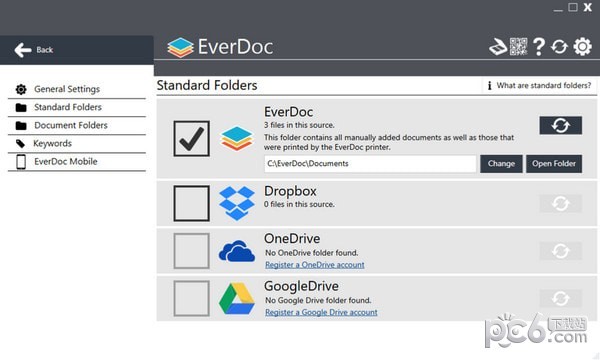Maximize the EverDoc window
This screenshot has width=600, height=360.
click(573, 7)
